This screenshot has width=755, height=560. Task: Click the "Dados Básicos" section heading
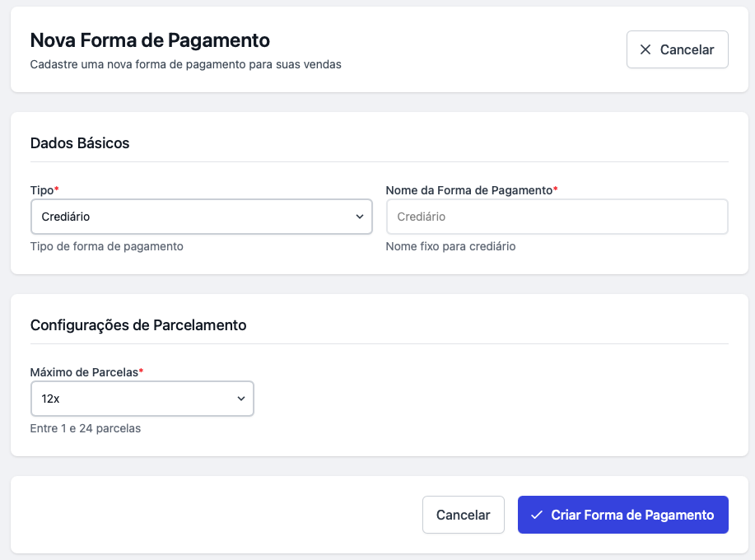(x=80, y=142)
